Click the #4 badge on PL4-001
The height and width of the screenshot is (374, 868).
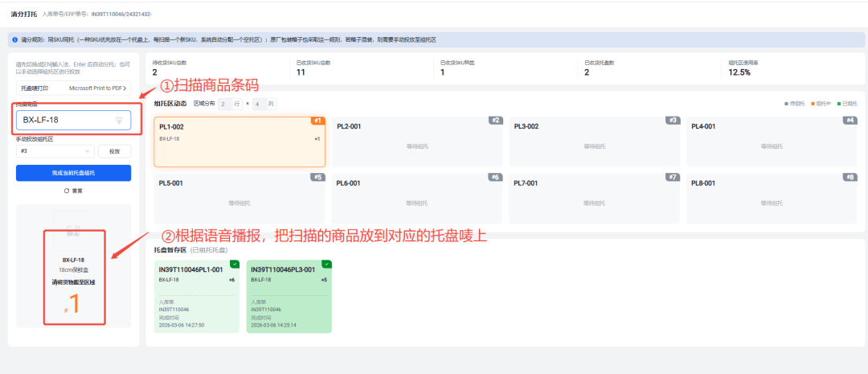tap(851, 120)
